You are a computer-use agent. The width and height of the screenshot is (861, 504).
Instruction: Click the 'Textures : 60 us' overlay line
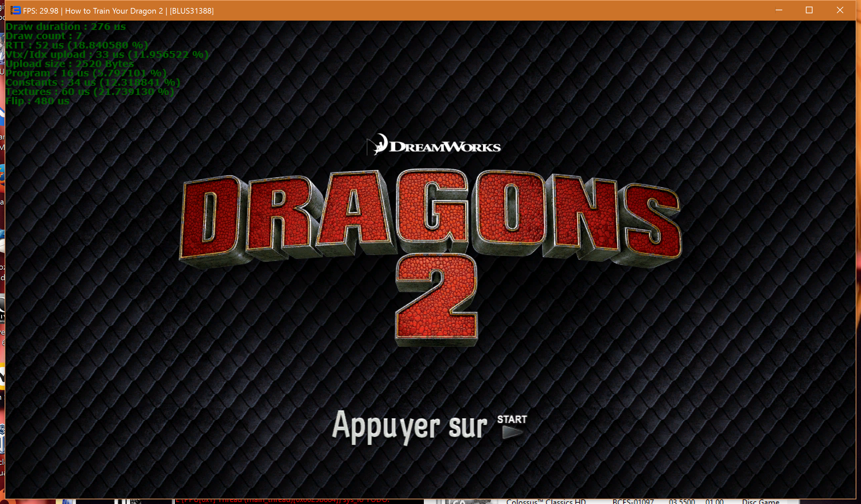click(89, 92)
